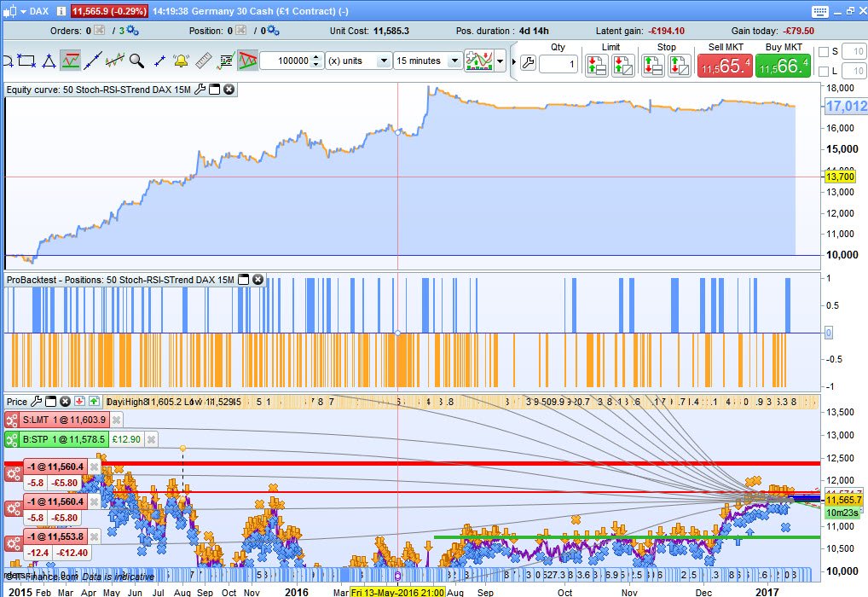Screen dimensions: 868x597
Task: Select the triangle drawing tool
Action: pyautogui.click(x=49, y=61)
